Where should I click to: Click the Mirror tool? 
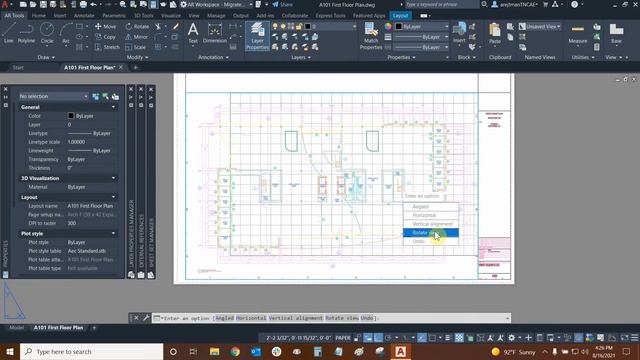click(x=137, y=37)
